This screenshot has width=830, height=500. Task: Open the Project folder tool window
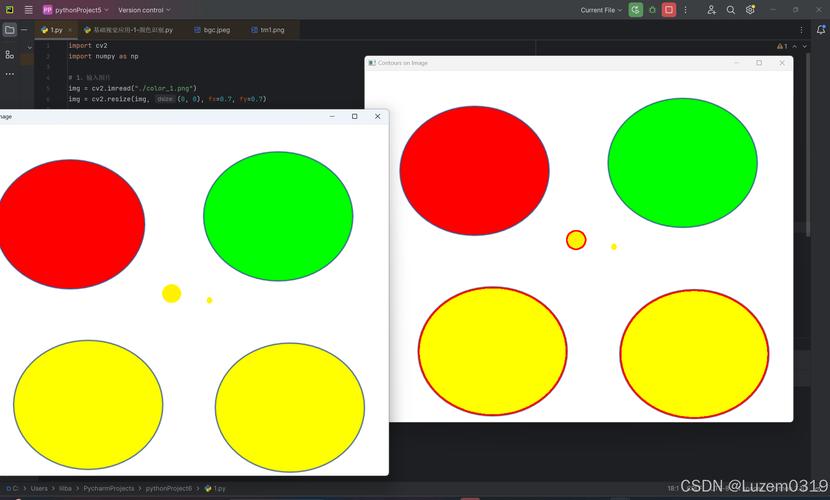9,30
